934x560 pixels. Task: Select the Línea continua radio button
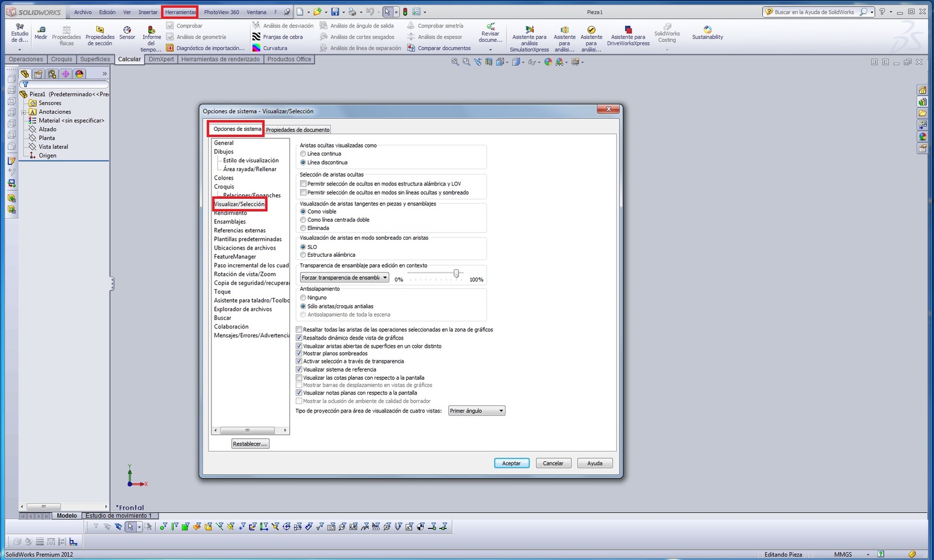(303, 154)
